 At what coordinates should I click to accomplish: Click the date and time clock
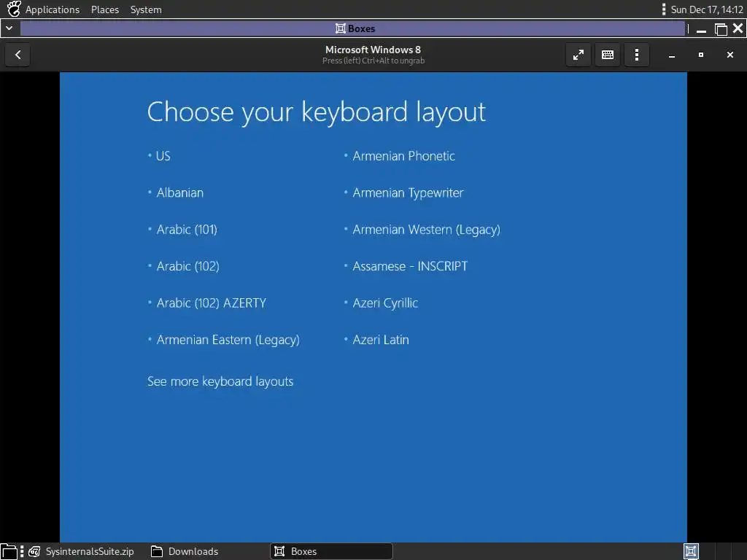point(706,9)
